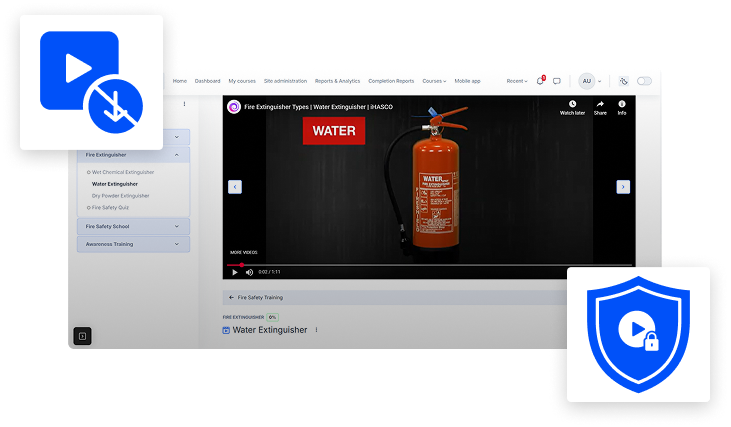
Task: Open the video title link
Action: (318, 107)
